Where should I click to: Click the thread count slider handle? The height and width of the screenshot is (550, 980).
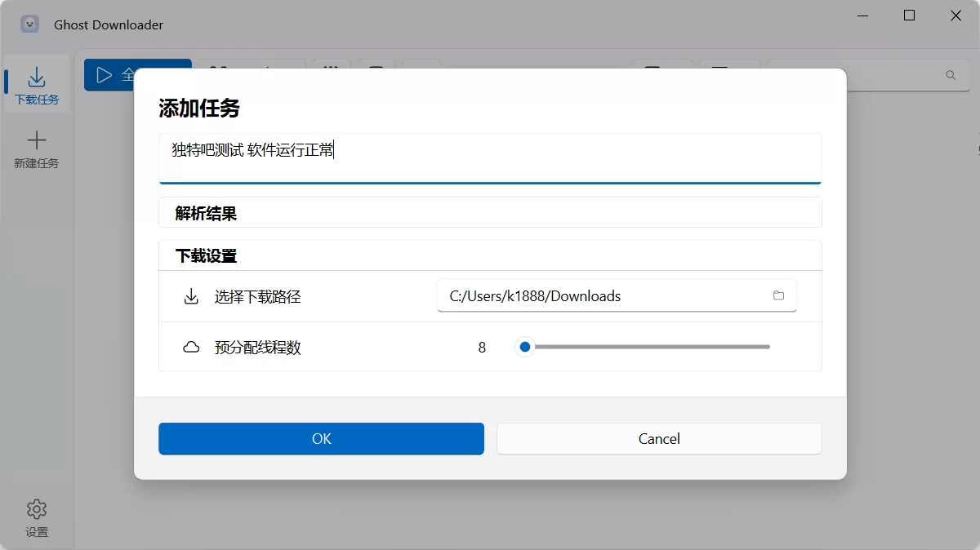[x=524, y=346]
